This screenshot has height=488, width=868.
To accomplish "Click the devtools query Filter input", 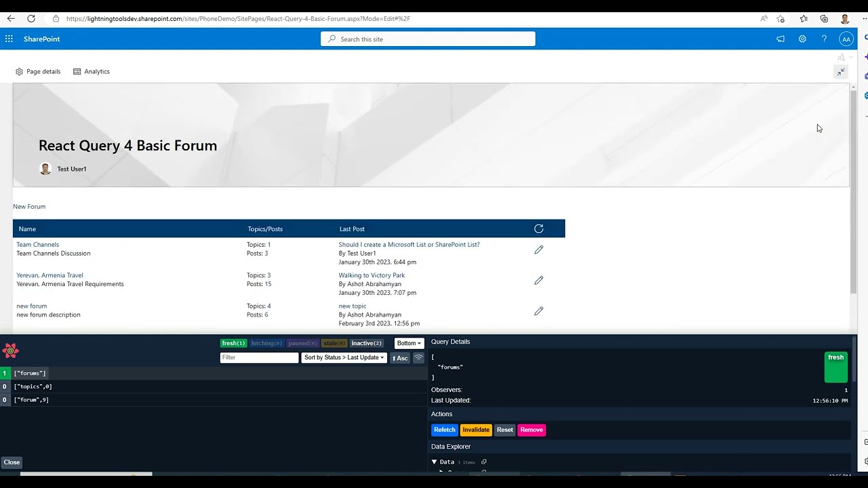I will pos(259,357).
